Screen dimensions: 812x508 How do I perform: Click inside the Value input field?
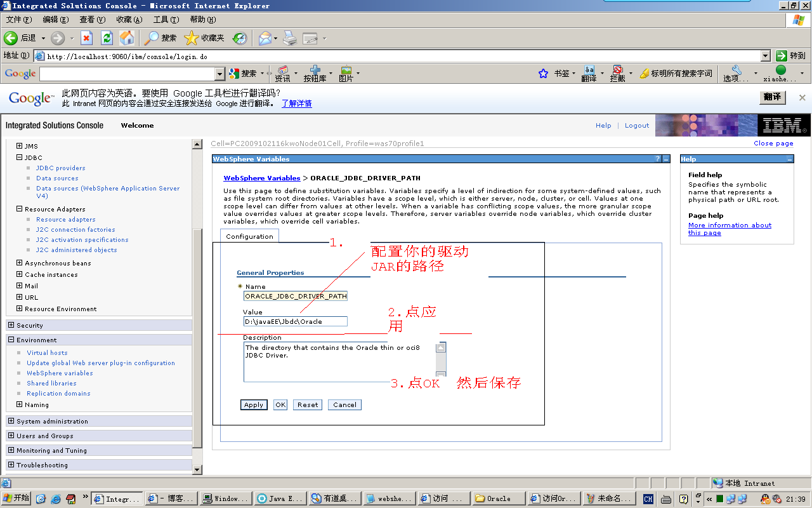(x=294, y=321)
